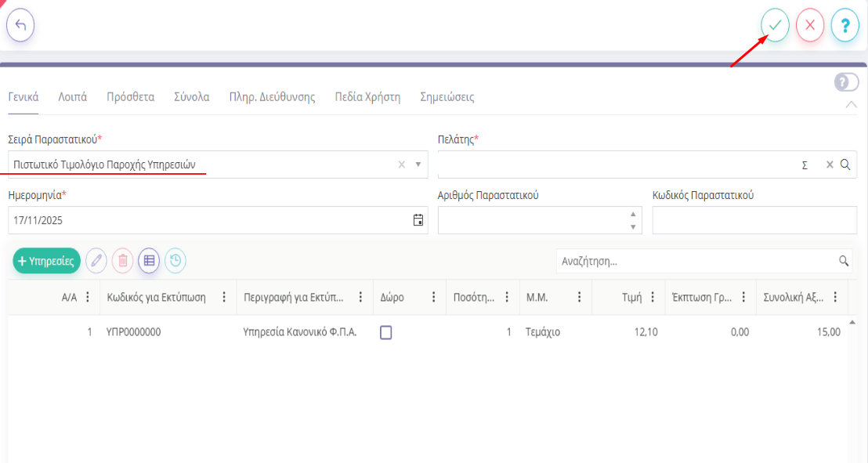Increase the Αριθμός Παραστατικού stepper value
This screenshot has height=463, width=868.
(633, 214)
